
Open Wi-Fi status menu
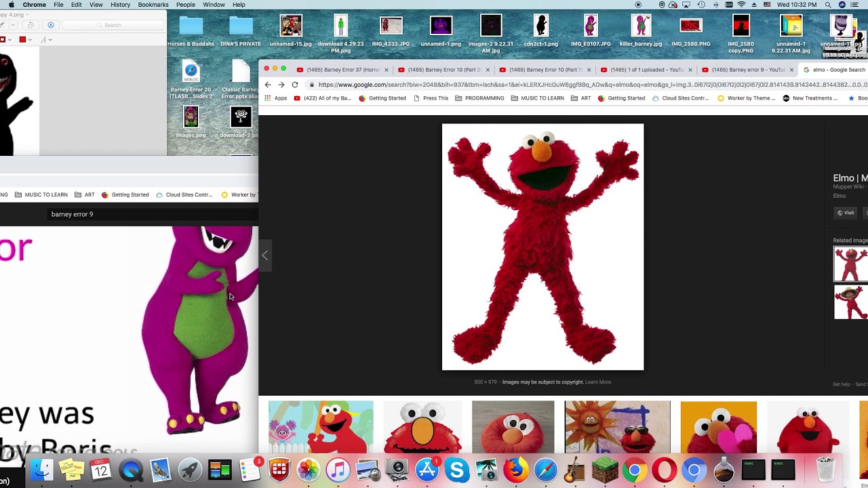tap(742, 5)
